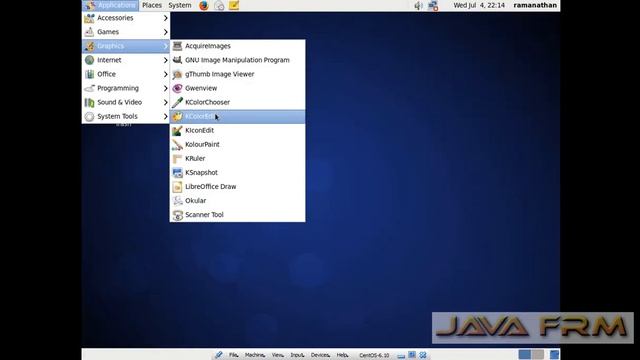Launch the highlighted KColorEdit entry
640x360 pixels.
pyautogui.click(x=237, y=116)
